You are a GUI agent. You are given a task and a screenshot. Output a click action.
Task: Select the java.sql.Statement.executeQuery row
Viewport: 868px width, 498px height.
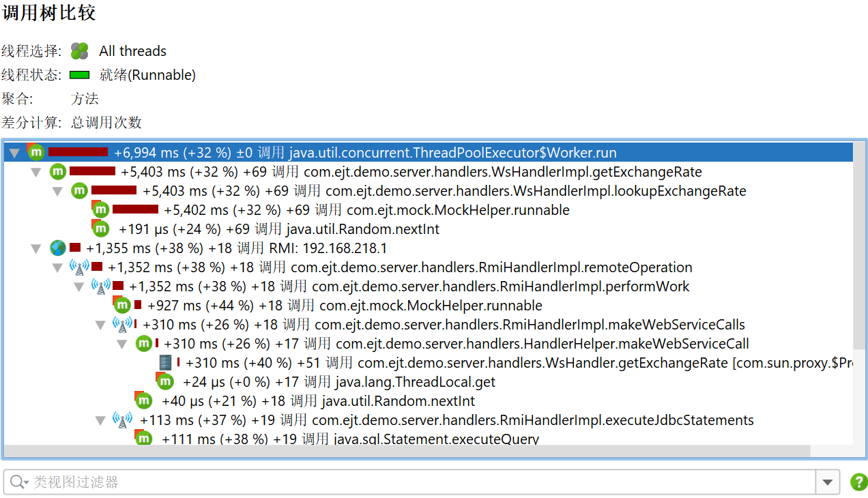pos(350,439)
